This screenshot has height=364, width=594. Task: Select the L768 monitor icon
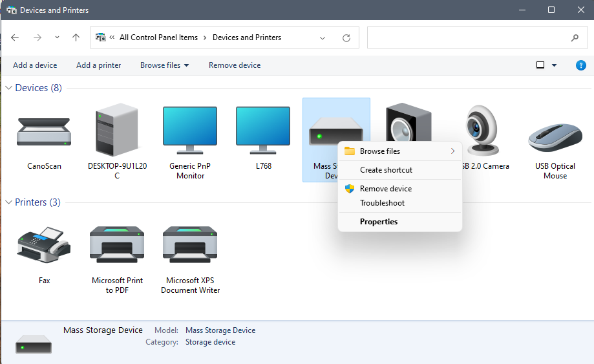pos(263,131)
